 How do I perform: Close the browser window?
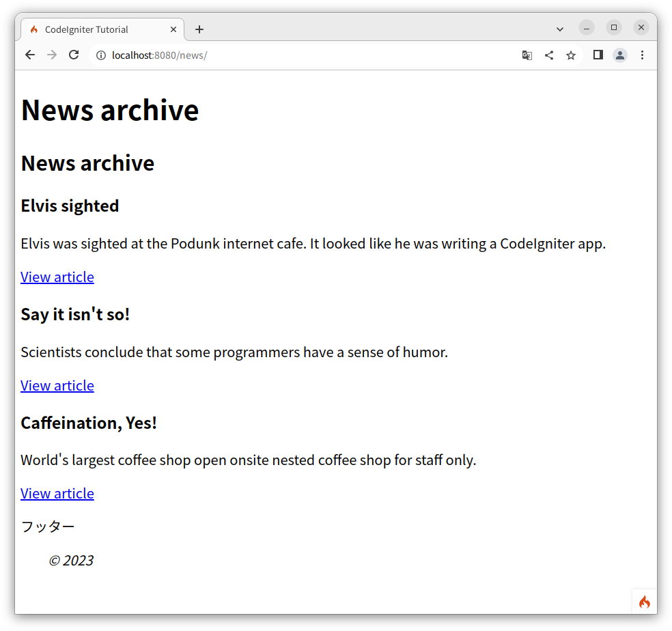[x=641, y=27]
